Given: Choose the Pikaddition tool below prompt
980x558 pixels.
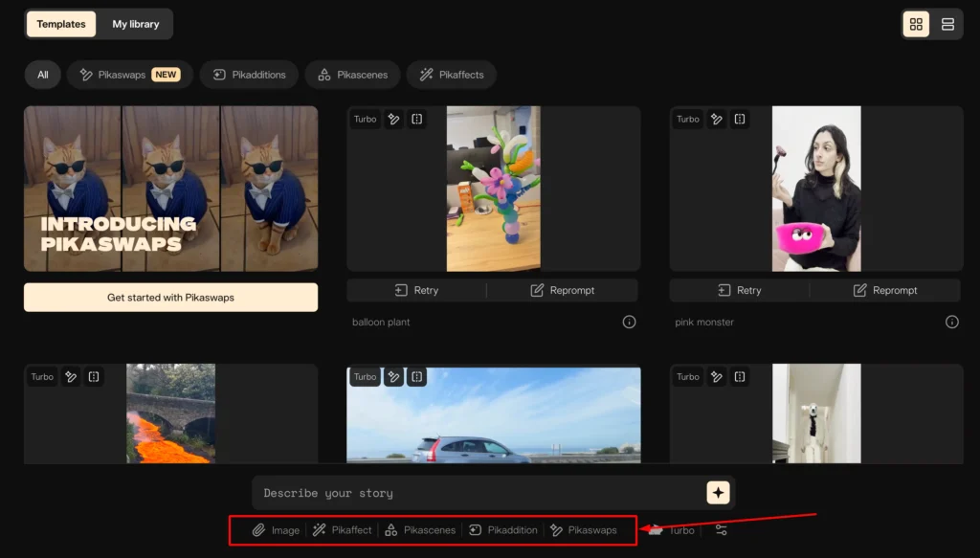Looking at the screenshot, I should coord(503,530).
